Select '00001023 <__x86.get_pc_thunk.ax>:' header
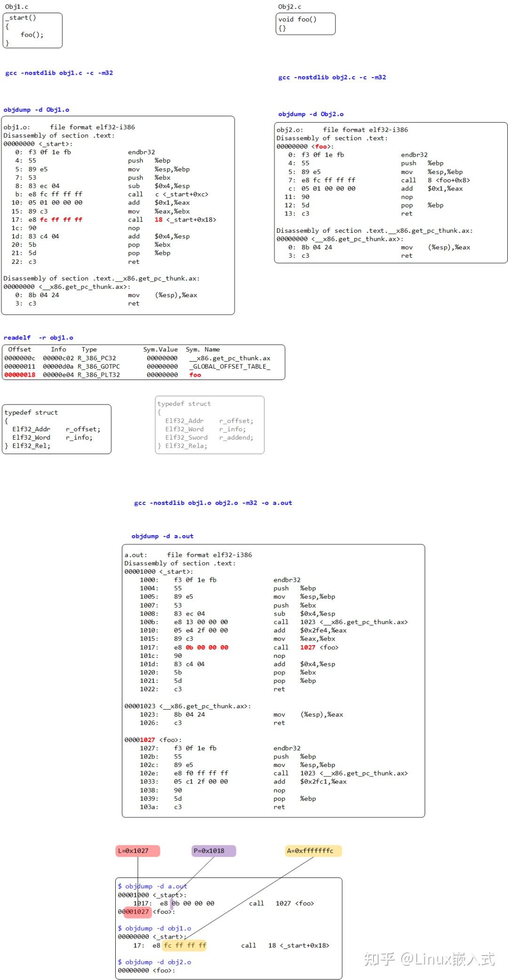 (x=188, y=706)
